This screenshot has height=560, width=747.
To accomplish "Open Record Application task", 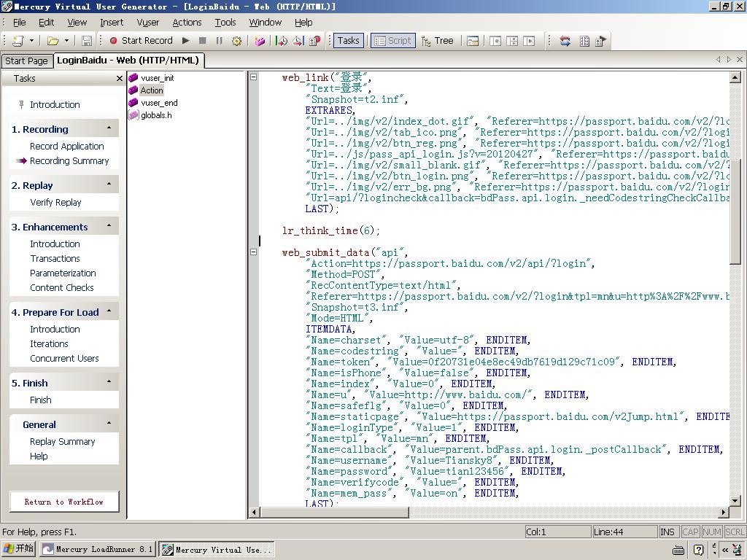I will (66, 146).
